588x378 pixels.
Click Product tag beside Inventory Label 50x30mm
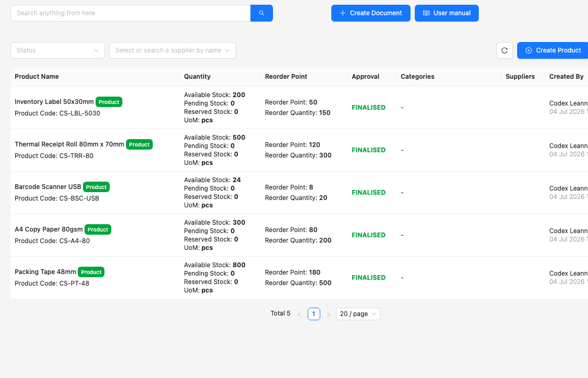[x=109, y=102]
